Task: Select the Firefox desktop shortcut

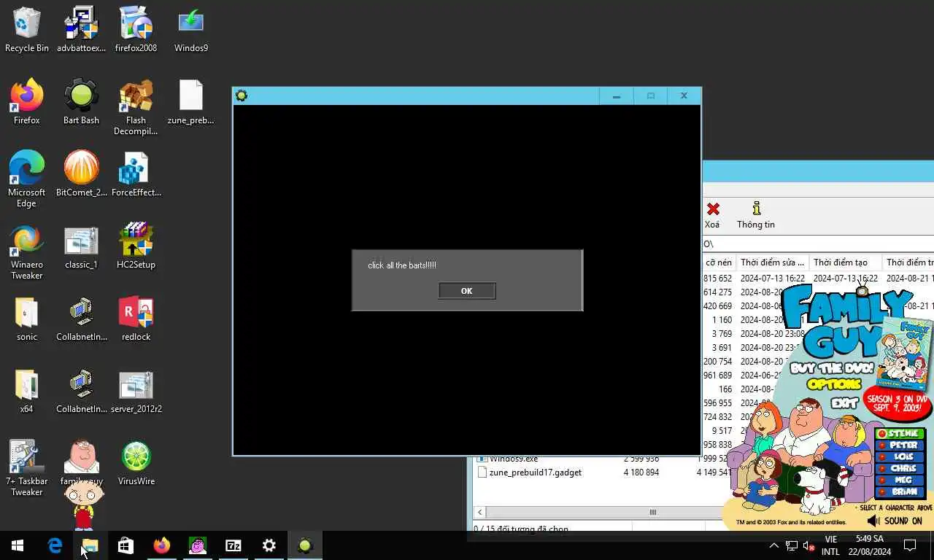Action: 27,102
